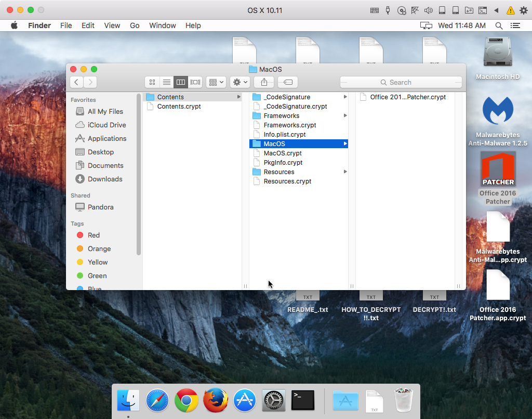The height and width of the screenshot is (419, 532).
Task: Open the Go menu
Action: pyautogui.click(x=135, y=25)
